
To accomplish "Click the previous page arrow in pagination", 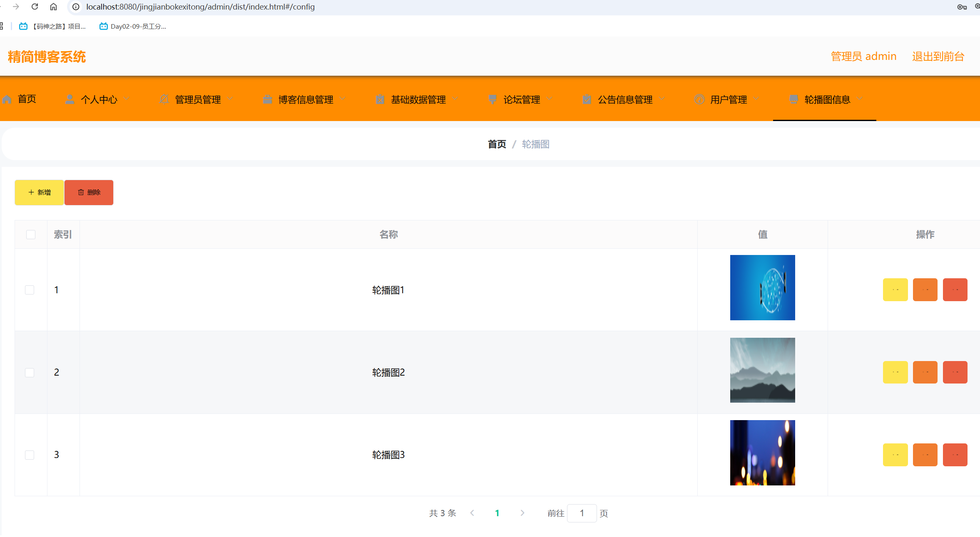I will [472, 513].
